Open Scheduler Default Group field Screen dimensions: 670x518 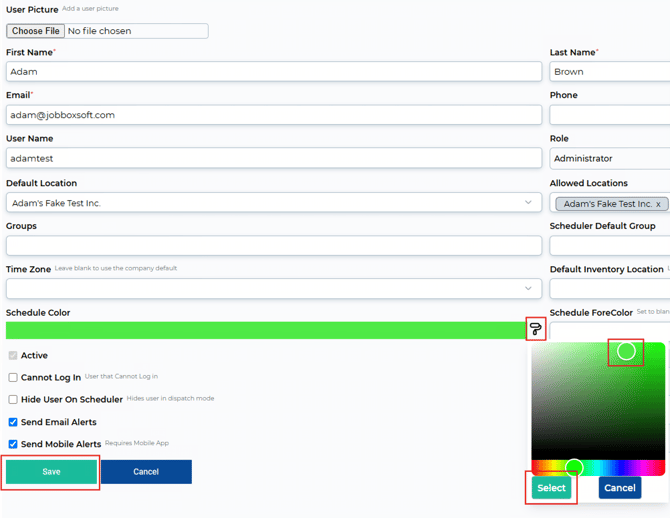click(x=610, y=246)
